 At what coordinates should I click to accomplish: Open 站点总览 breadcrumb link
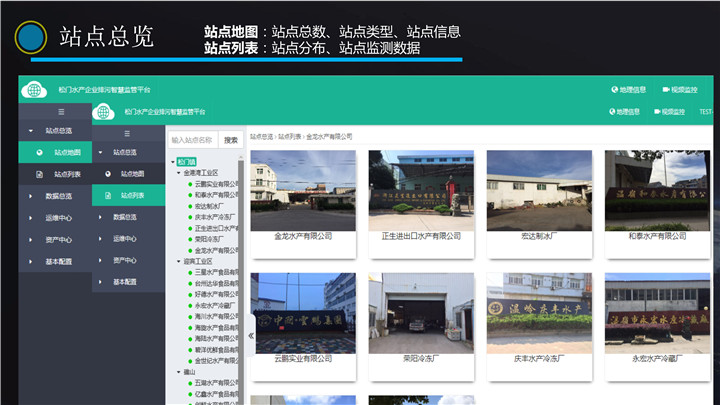[261, 137]
